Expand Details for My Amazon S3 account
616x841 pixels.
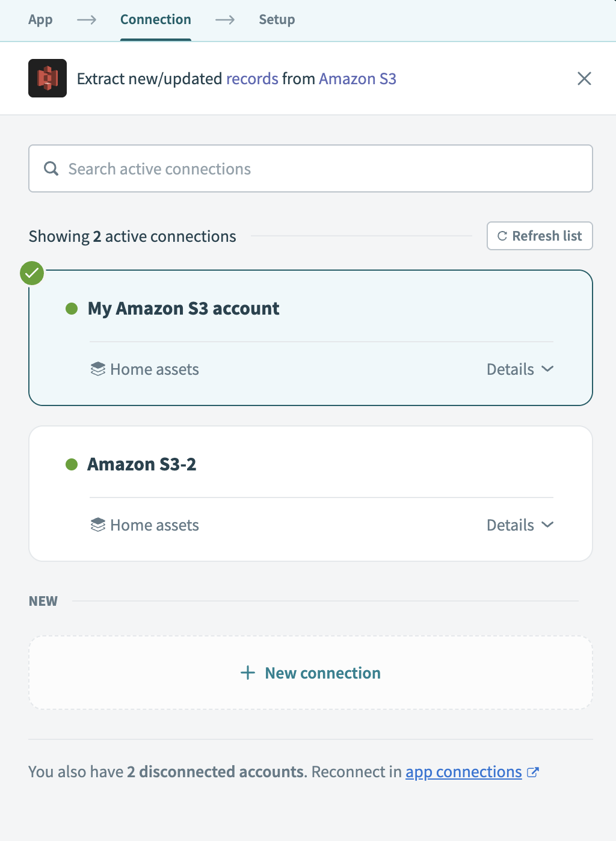(521, 369)
